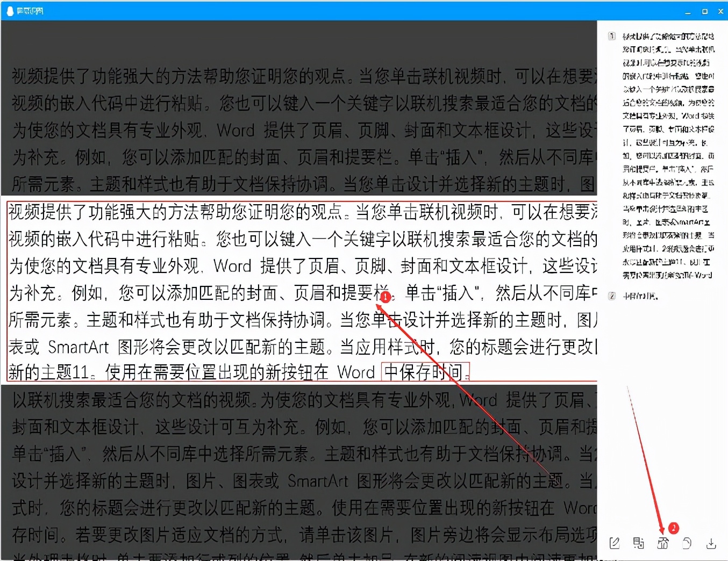Click the translate text icon
Screen dimensions: 728x561
pyautogui.click(x=639, y=543)
